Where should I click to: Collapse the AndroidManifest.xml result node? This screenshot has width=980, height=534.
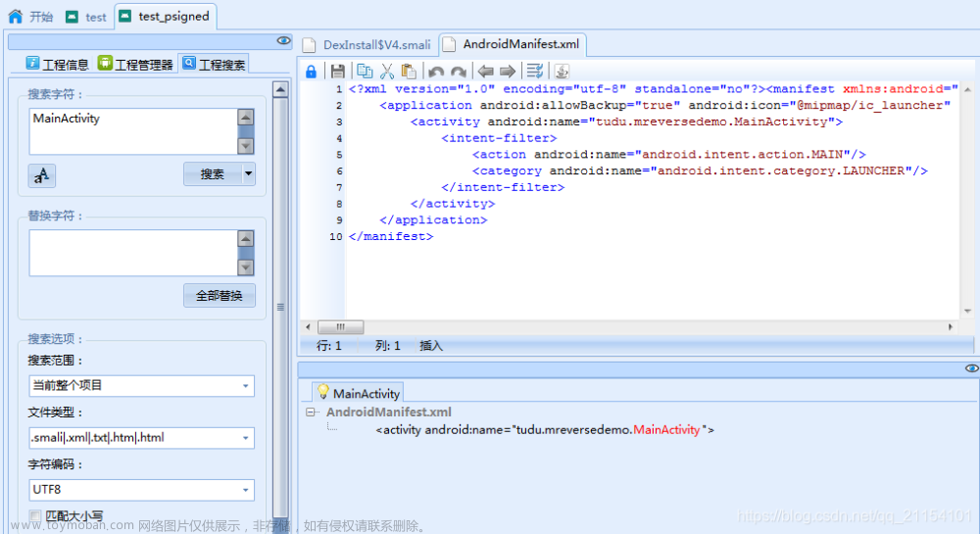(310, 413)
